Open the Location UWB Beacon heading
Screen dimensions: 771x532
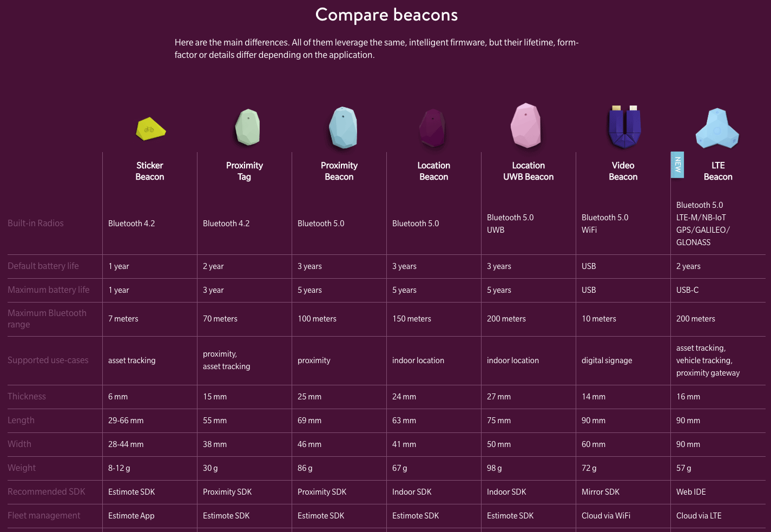pos(529,171)
